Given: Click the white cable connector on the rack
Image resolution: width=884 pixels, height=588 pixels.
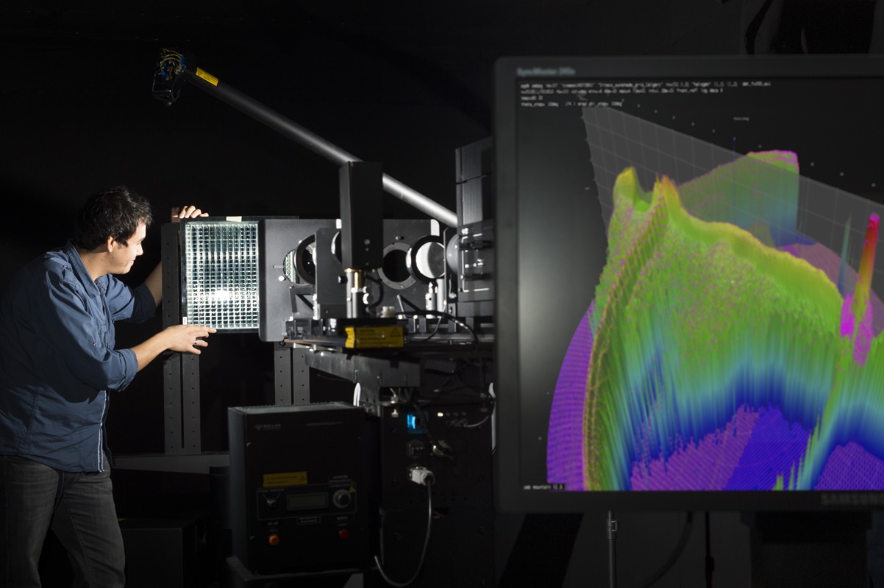Looking at the screenshot, I should coord(421,476).
